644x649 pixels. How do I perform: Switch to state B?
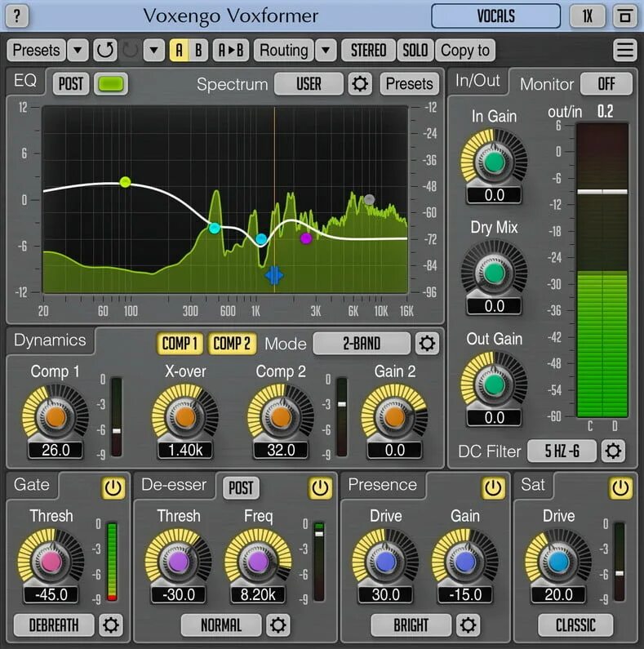pos(198,50)
